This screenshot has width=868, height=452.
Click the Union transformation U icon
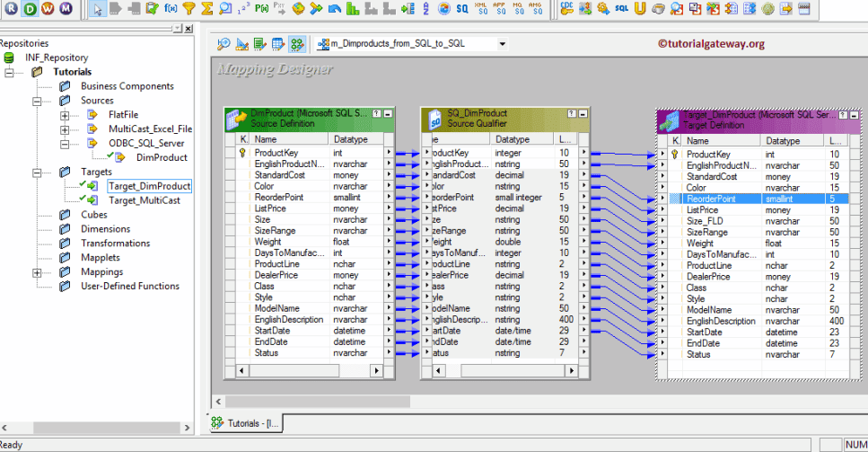(639, 9)
